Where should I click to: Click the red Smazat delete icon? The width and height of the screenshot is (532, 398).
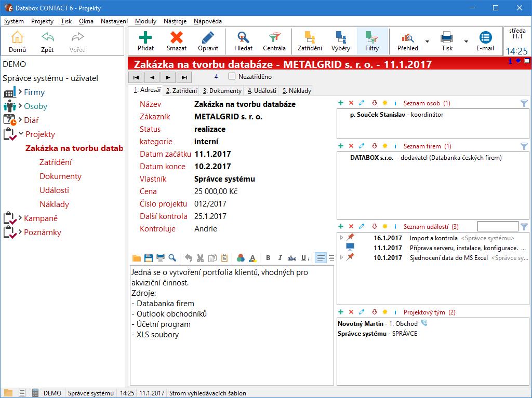click(177, 37)
